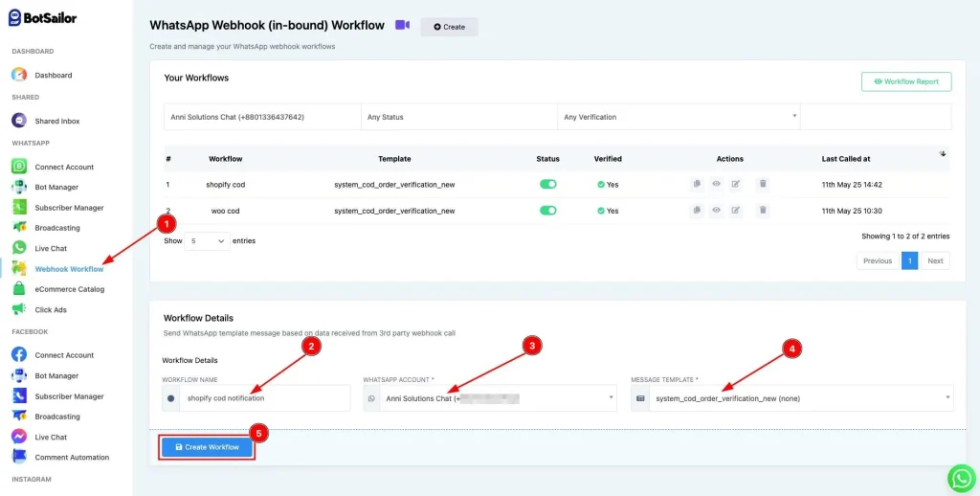The image size is (980, 496).
Task: Open floating WhatsApp chat bubble
Action: [x=961, y=478]
